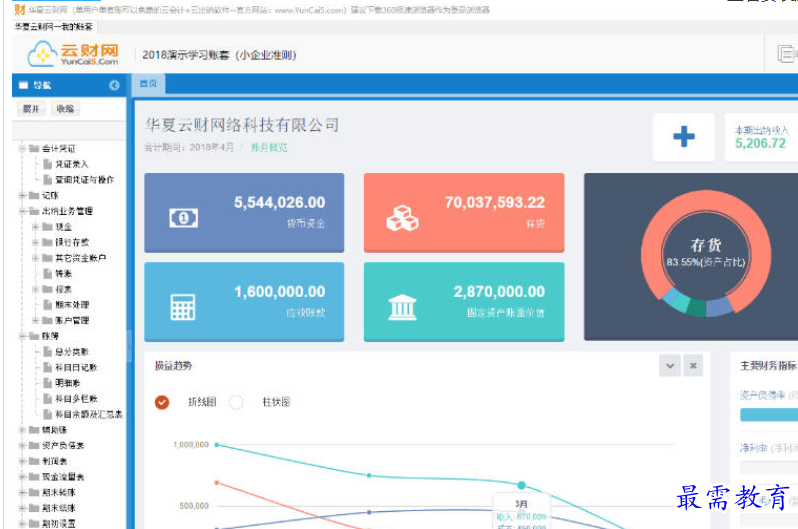Click the banknote icon on 货币资金 card
This screenshot has height=529, width=798.
tap(183, 218)
